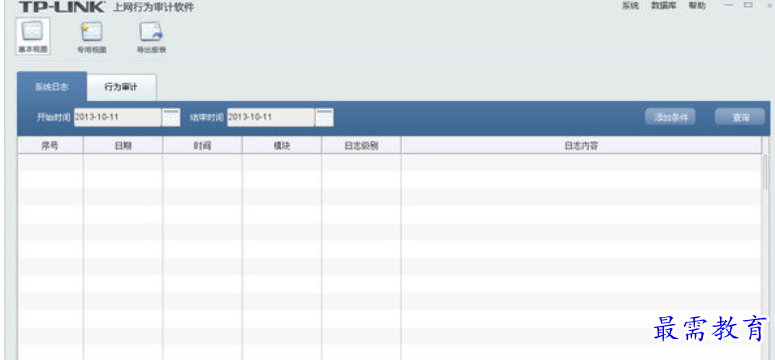Sort by the 模块 column header
Screen dimensions: 775x360
(282, 145)
